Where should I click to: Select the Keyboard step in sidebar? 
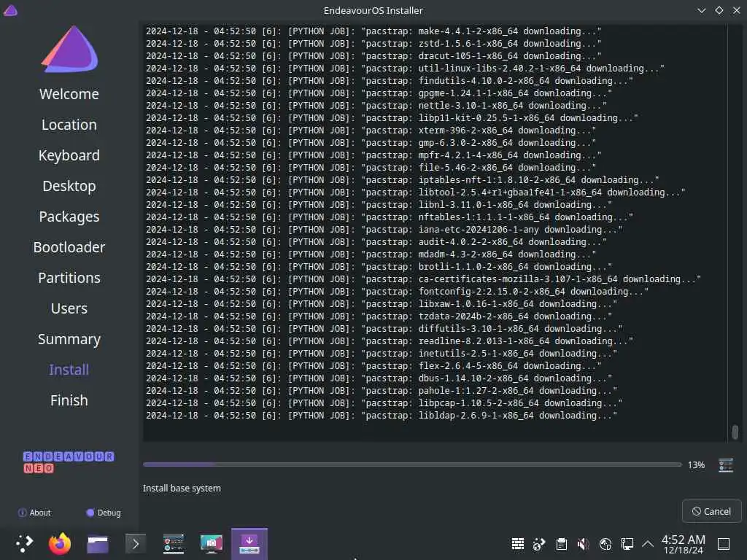tap(69, 156)
